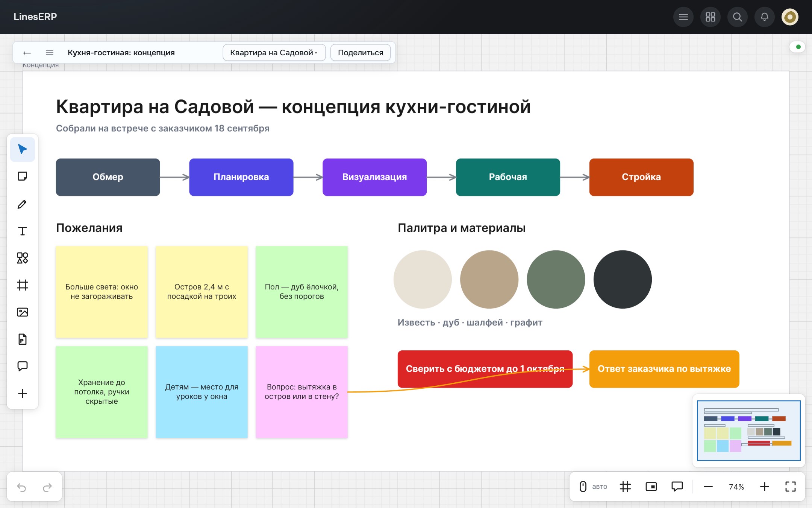
Task: Toggle the minimap panel button
Action: coord(651,487)
